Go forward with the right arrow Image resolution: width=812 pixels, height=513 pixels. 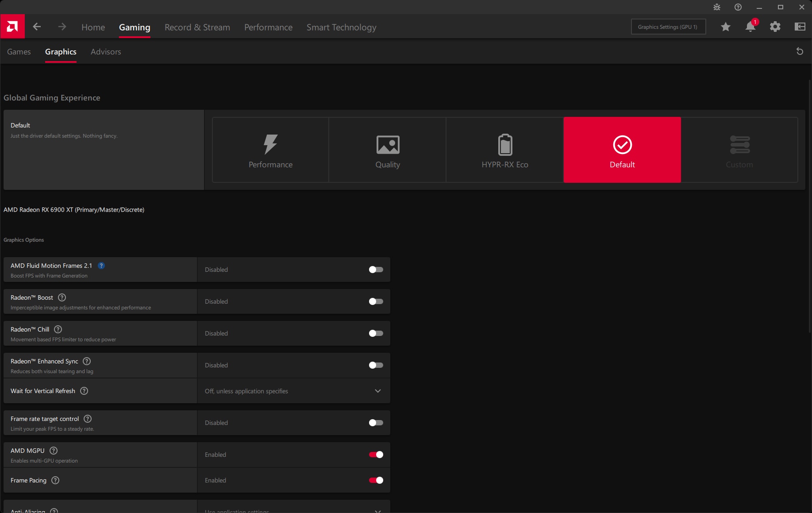click(x=62, y=27)
